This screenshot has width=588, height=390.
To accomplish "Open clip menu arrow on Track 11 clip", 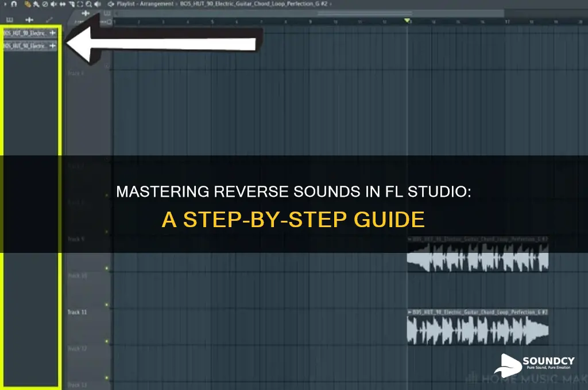I will 409,311.
